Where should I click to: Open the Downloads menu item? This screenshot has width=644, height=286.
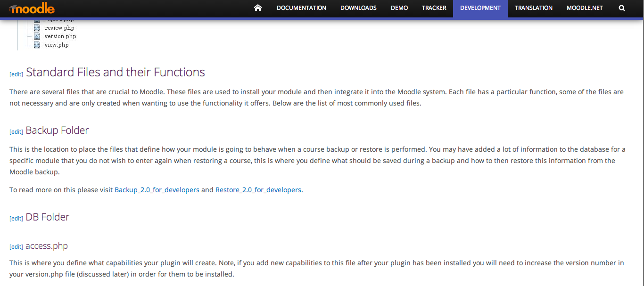point(358,8)
